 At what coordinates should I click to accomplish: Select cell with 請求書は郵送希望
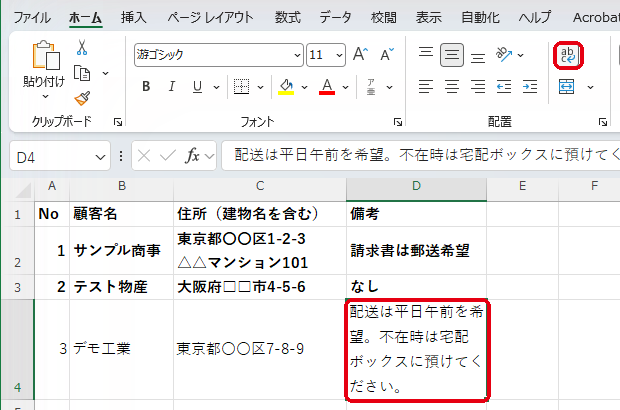tap(416, 251)
